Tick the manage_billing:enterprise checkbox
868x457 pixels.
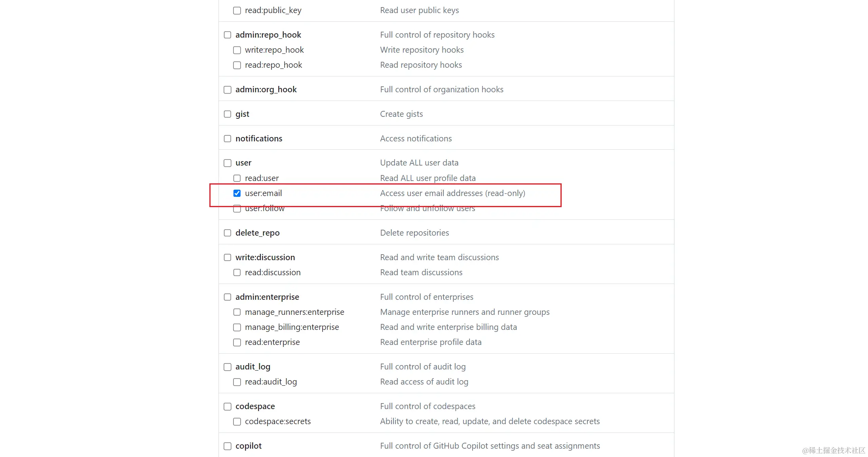click(x=237, y=328)
